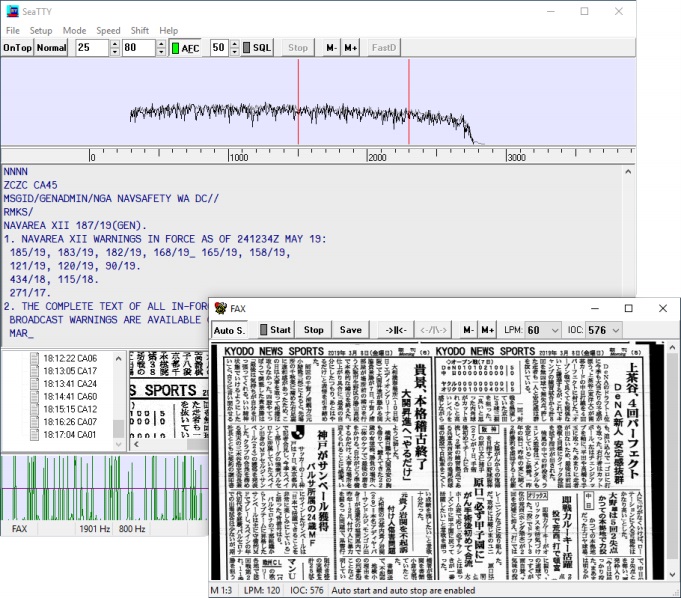Click the Start button in FAX window
This screenshot has width=681, height=598.
pos(276,330)
